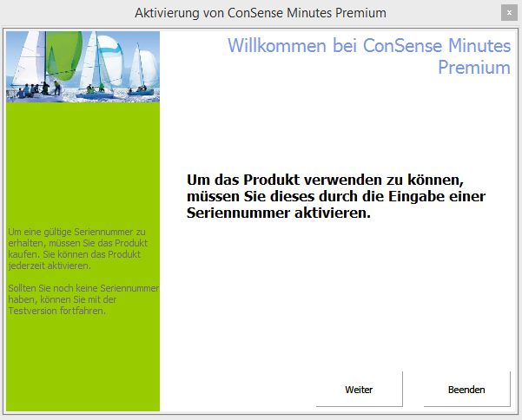This screenshot has height=420, width=522.
Task: Click the empty green sidebar area below the text
Action: pyautogui.click(x=83, y=364)
